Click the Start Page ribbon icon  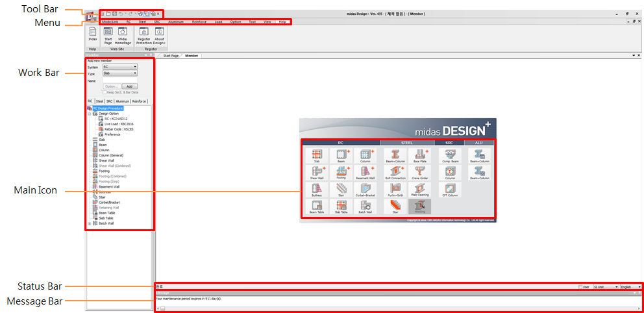pyautogui.click(x=108, y=35)
